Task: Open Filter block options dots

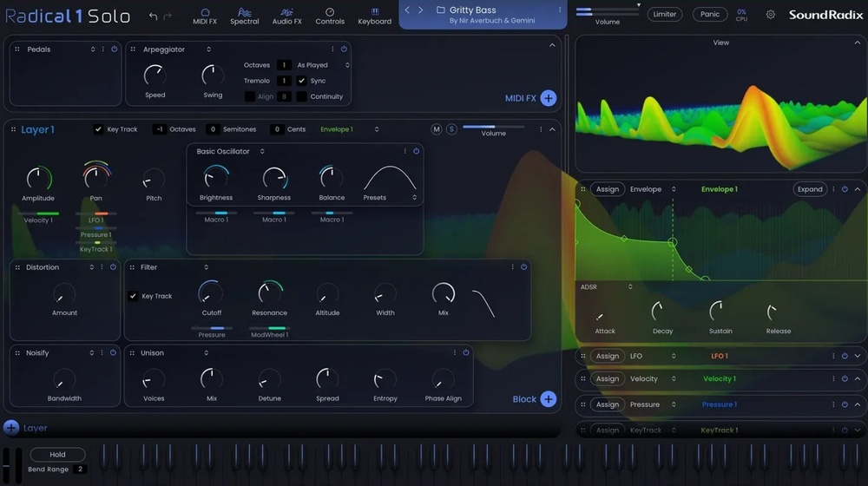Action: click(512, 266)
